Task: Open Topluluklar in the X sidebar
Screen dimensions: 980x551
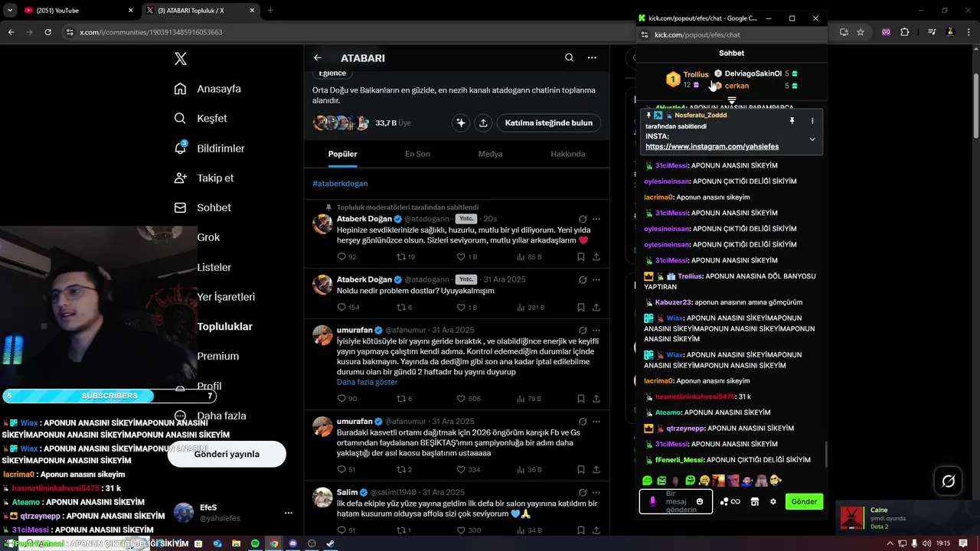Action: click(x=224, y=327)
